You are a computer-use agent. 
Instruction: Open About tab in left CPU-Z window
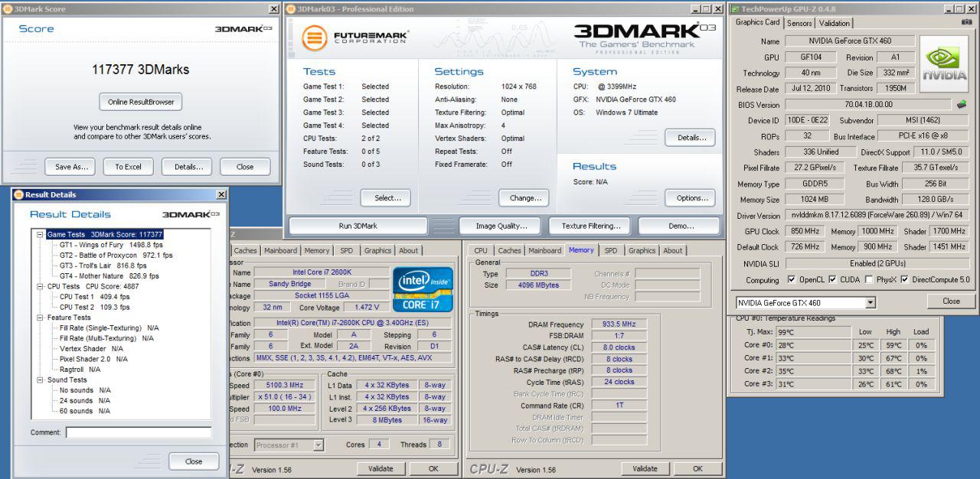(x=409, y=250)
